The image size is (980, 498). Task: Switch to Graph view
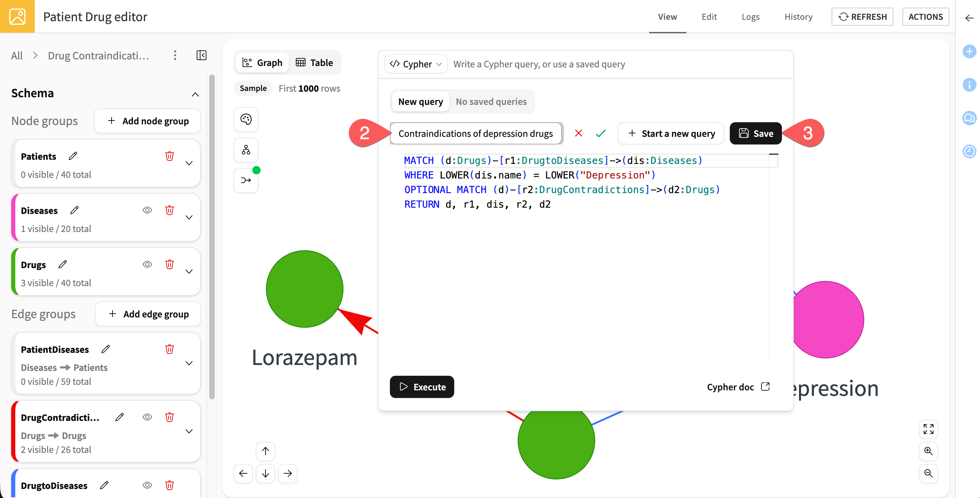(x=262, y=63)
